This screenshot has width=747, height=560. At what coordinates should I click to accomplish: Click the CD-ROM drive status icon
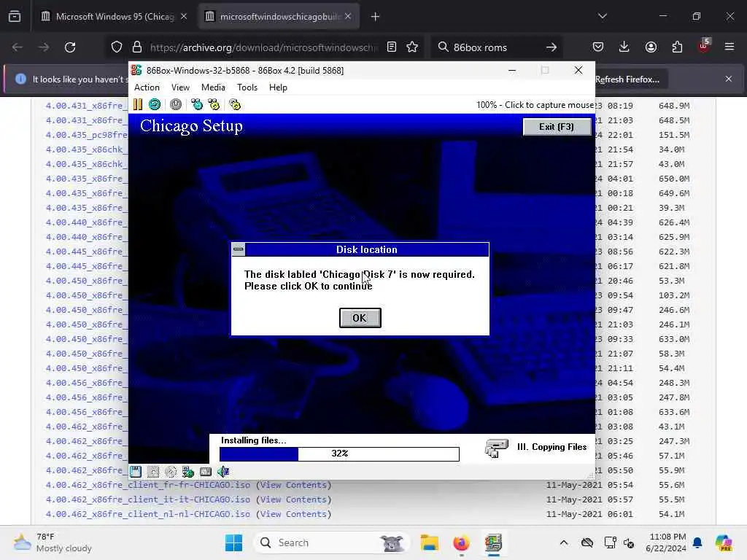point(171,472)
